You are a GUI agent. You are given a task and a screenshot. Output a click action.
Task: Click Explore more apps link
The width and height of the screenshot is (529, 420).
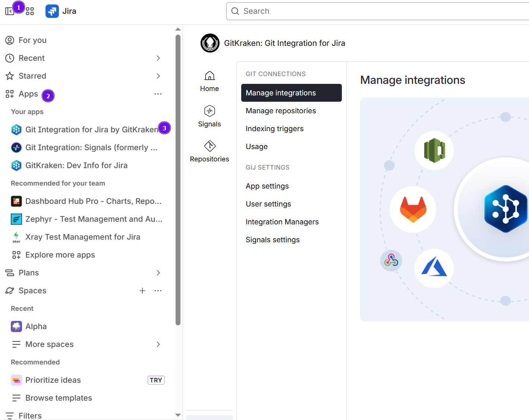coord(60,255)
